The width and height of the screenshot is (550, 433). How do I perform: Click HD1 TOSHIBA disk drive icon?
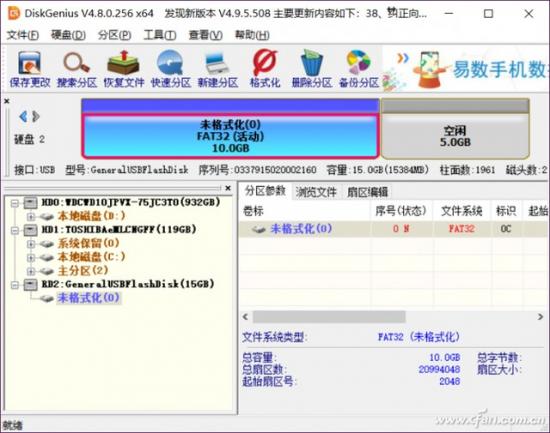point(30,230)
